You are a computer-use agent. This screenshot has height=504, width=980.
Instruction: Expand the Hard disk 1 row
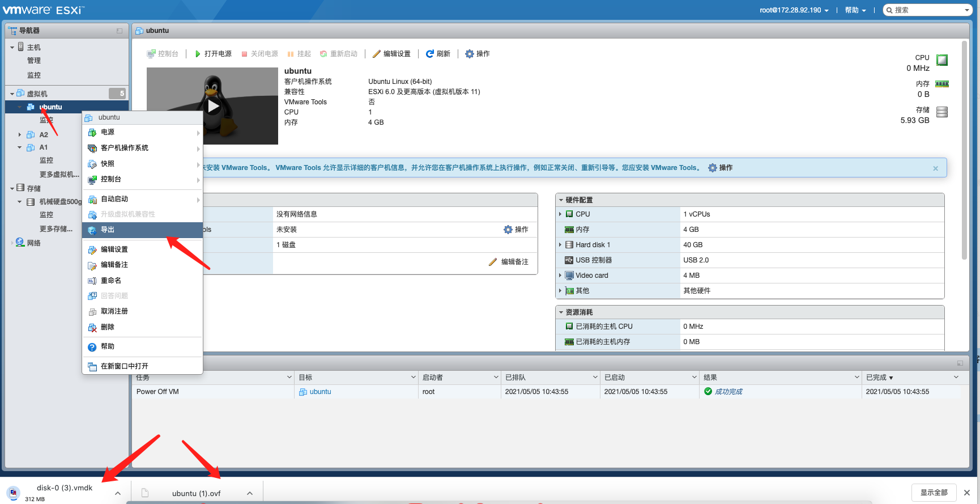point(561,245)
